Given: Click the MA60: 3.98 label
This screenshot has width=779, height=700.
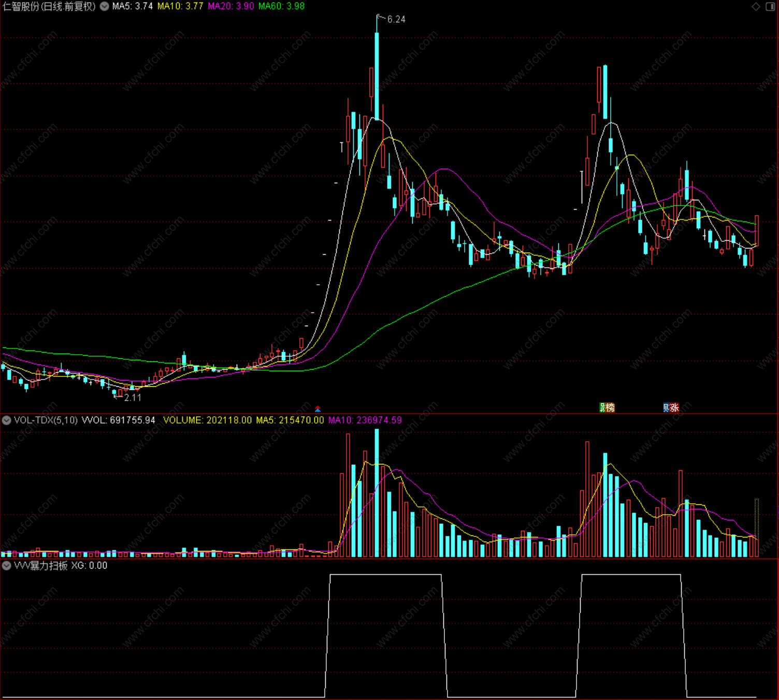Looking at the screenshot, I should coord(282,6).
